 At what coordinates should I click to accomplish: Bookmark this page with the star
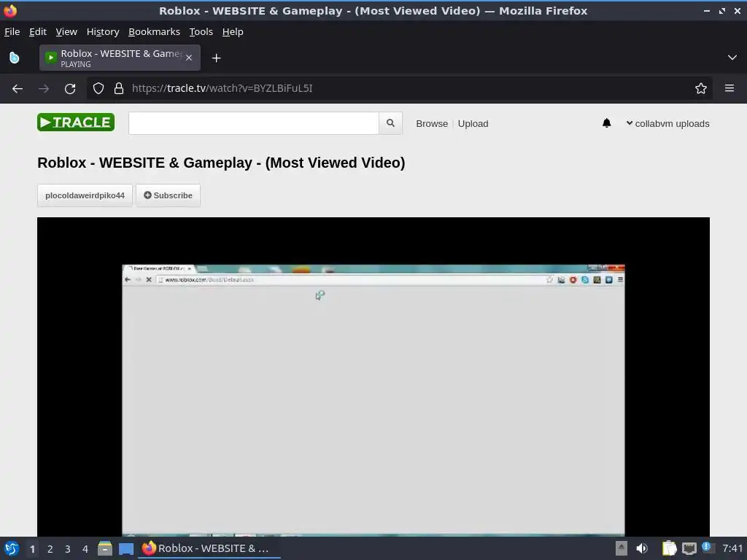coord(700,88)
